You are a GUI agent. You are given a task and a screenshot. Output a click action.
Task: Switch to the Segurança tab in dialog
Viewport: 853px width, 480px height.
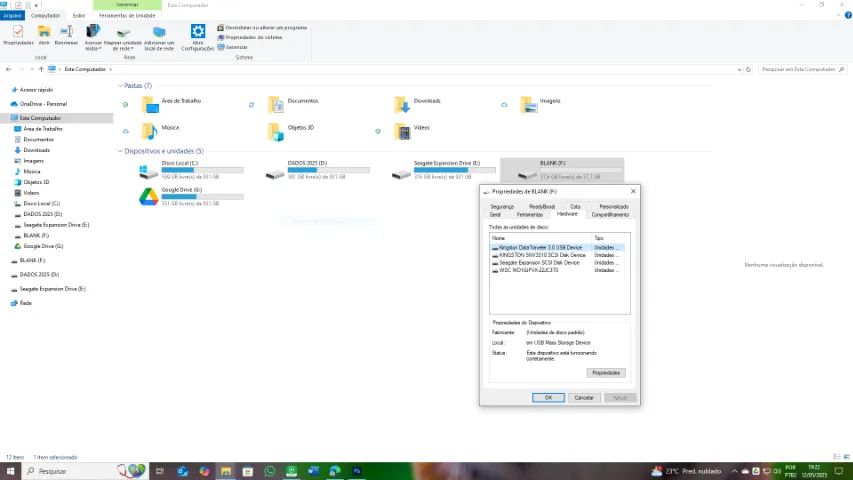coord(502,207)
